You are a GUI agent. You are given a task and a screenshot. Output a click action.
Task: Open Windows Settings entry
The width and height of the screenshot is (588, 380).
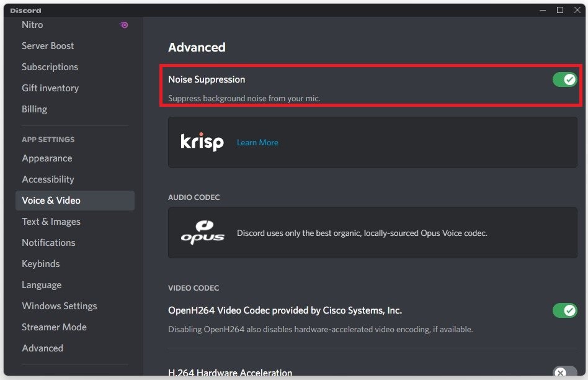pyautogui.click(x=75, y=306)
